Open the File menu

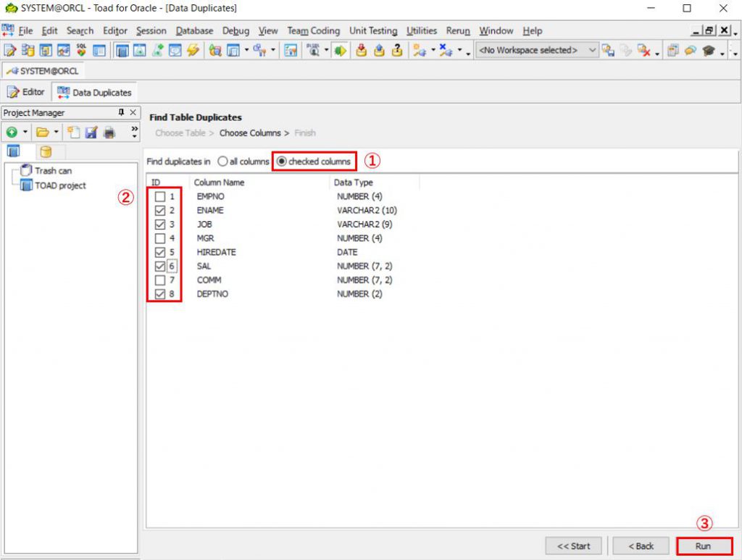[x=25, y=30]
